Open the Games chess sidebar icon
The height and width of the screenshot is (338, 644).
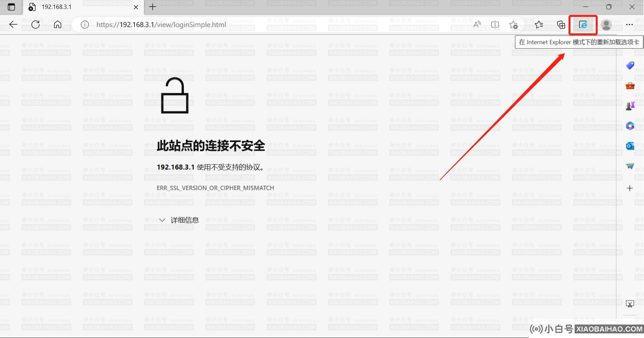point(630,106)
